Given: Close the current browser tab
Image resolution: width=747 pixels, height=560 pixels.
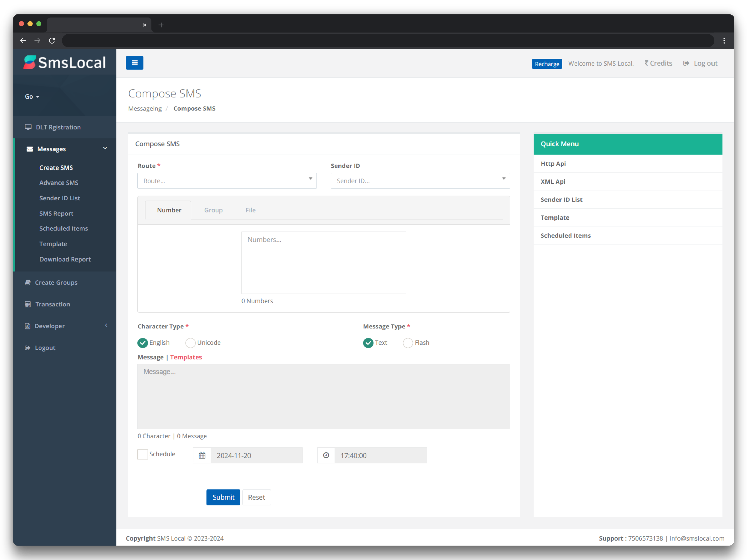Looking at the screenshot, I should click(x=144, y=25).
